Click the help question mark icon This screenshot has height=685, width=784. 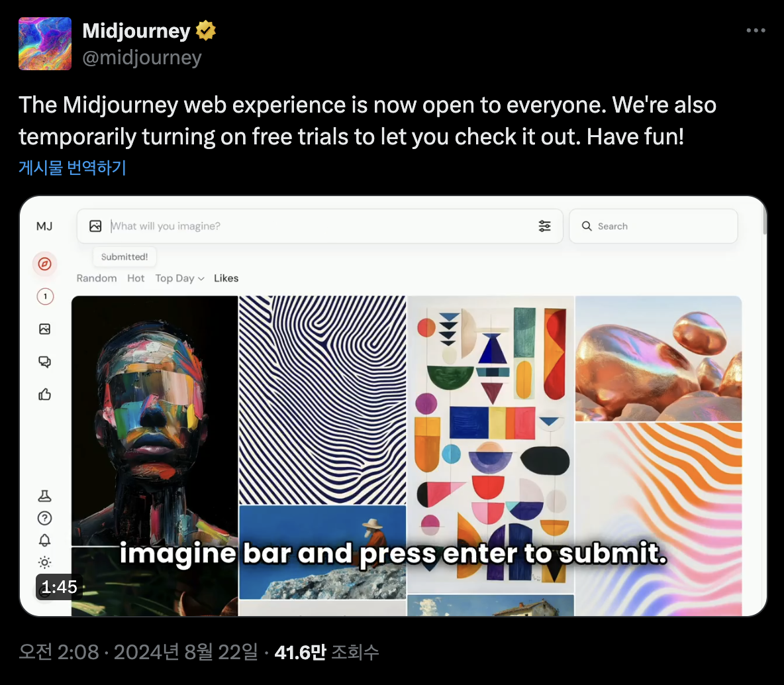click(x=44, y=518)
